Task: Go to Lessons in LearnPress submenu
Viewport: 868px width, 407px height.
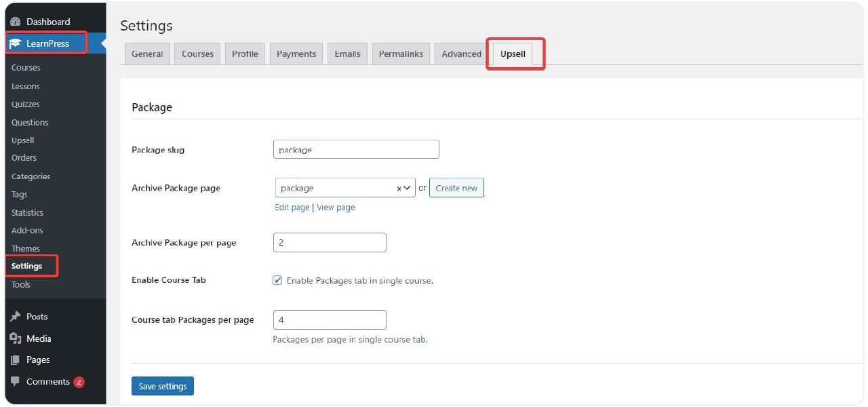Action: click(x=26, y=86)
